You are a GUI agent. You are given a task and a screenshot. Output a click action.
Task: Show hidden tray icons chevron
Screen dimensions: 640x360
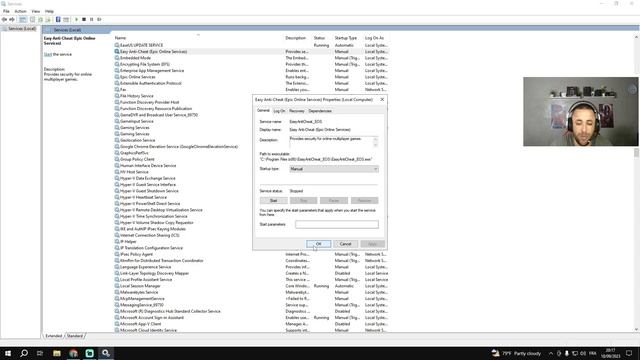tap(551, 353)
